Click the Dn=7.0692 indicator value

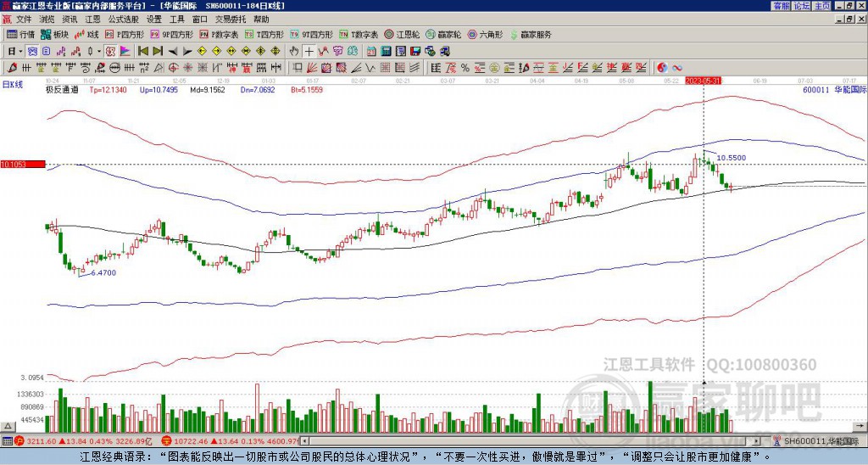256,89
